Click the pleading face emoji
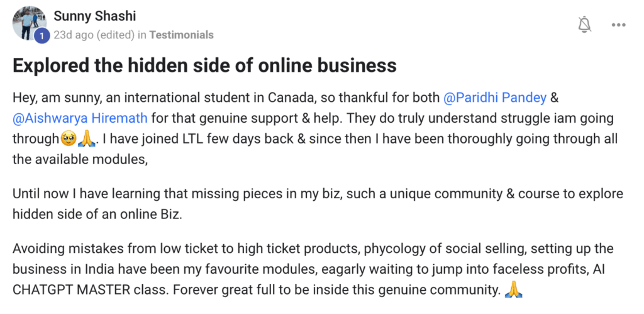 (x=69, y=139)
